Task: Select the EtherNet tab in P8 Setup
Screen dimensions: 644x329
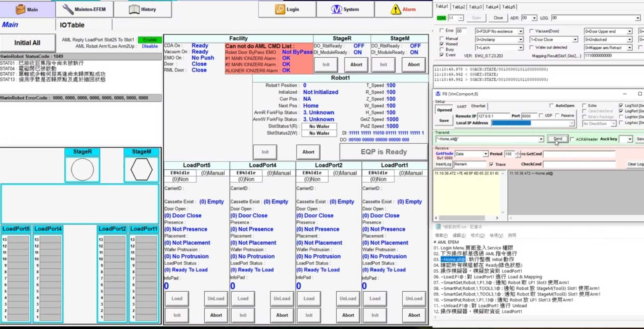Action: point(478,106)
